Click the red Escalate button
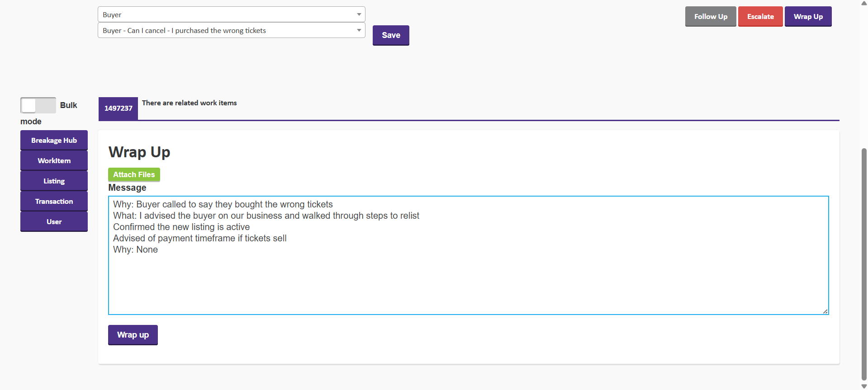The image size is (868, 390). click(760, 17)
